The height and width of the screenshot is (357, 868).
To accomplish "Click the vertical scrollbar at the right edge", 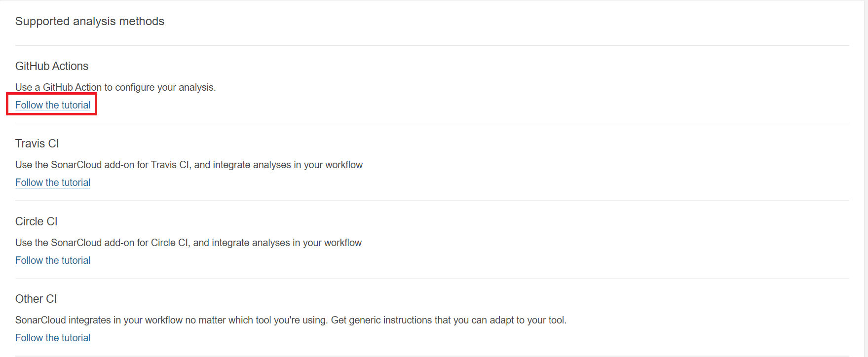I will pos(866,178).
